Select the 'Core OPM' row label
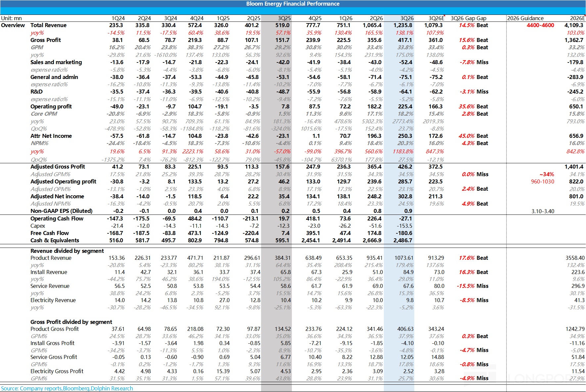The image size is (586, 392). point(44,114)
